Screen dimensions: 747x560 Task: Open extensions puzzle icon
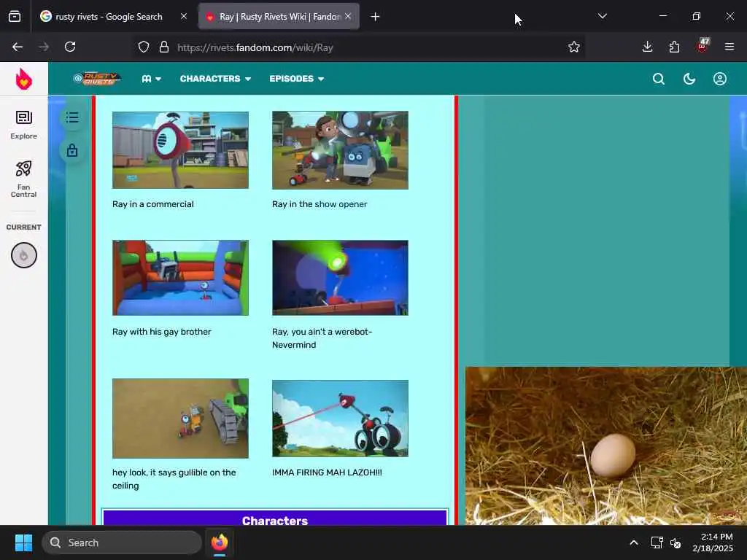click(x=674, y=47)
